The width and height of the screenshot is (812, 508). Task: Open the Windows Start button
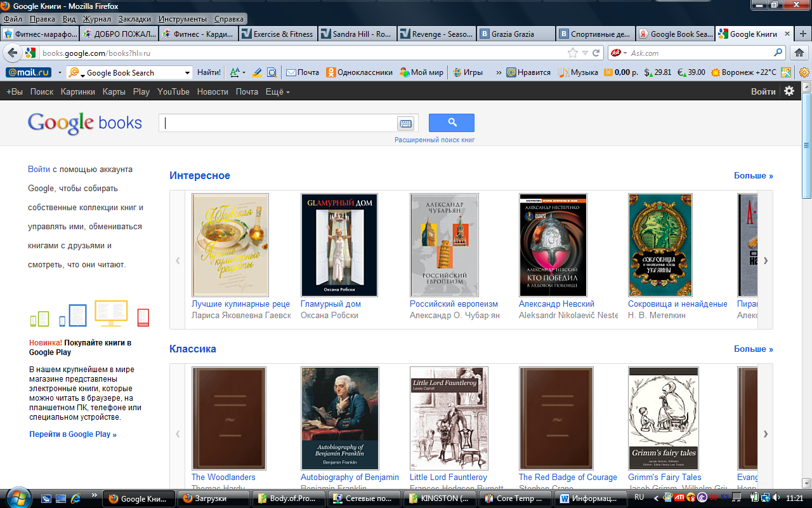17,498
